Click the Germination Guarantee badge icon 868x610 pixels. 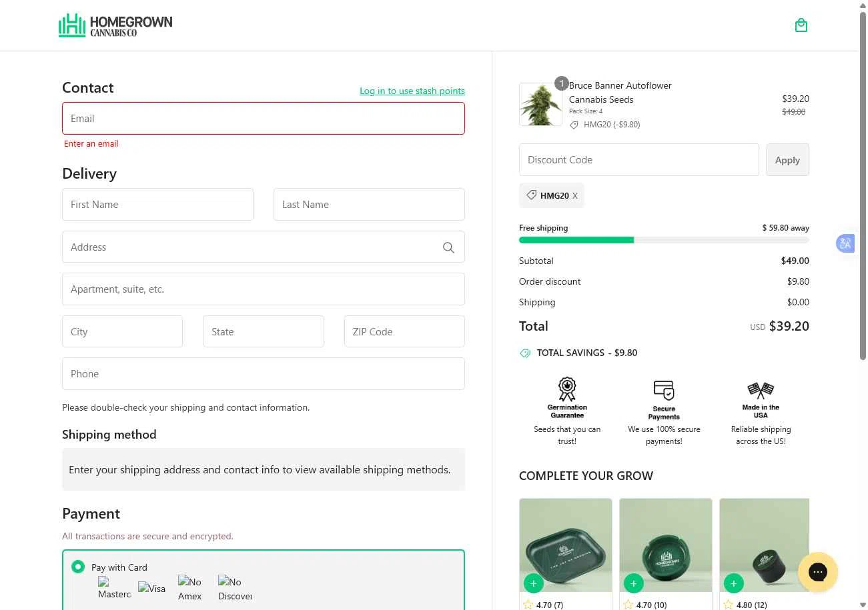tap(567, 389)
